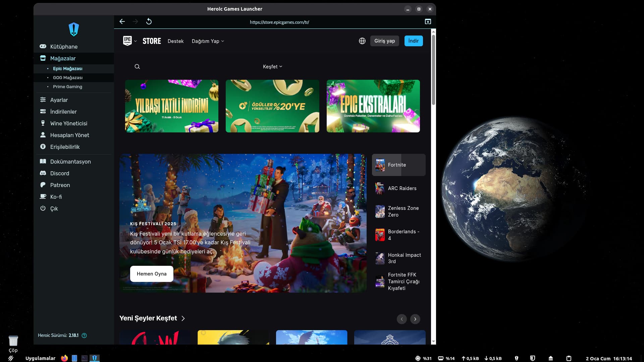The width and height of the screenshot is (644, 362).
Task: Click the İndir button
Action: coord(413,41)
